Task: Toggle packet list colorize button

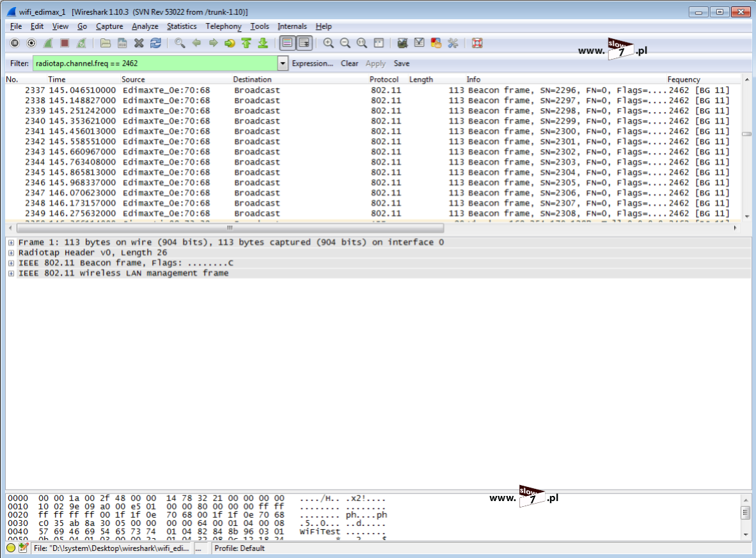Action: coord(287,44)
